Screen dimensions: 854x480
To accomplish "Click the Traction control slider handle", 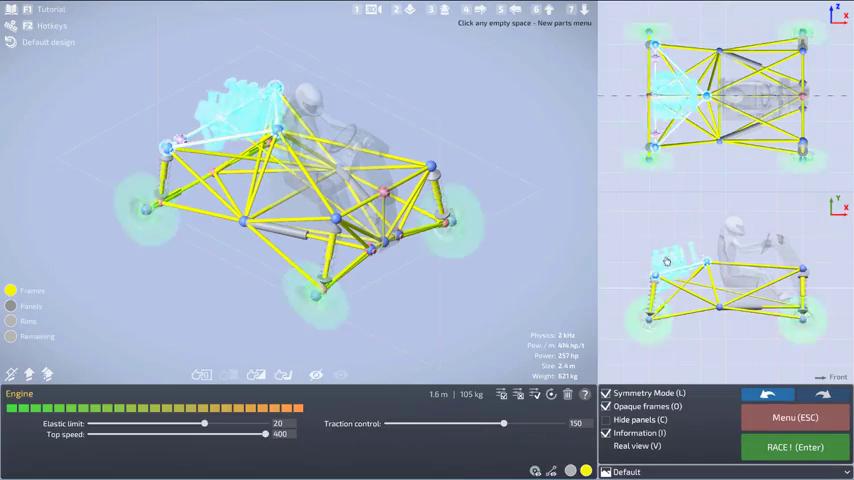I will coord(504,424).
